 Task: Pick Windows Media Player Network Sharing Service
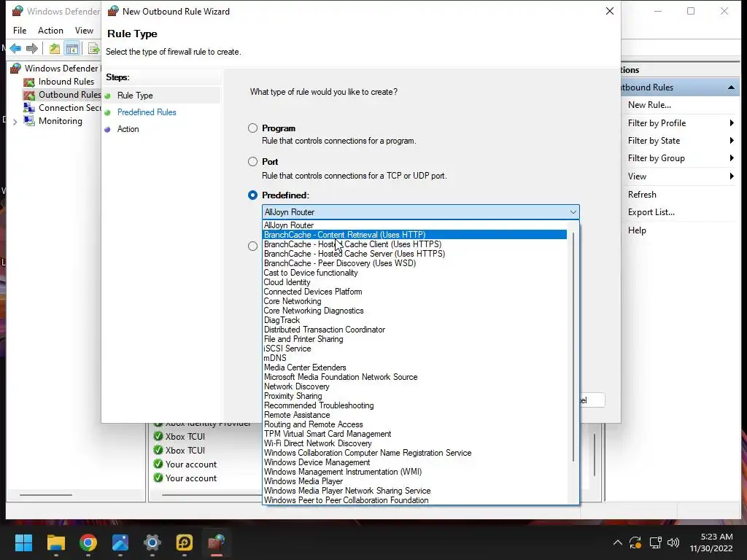click(415, 491)
